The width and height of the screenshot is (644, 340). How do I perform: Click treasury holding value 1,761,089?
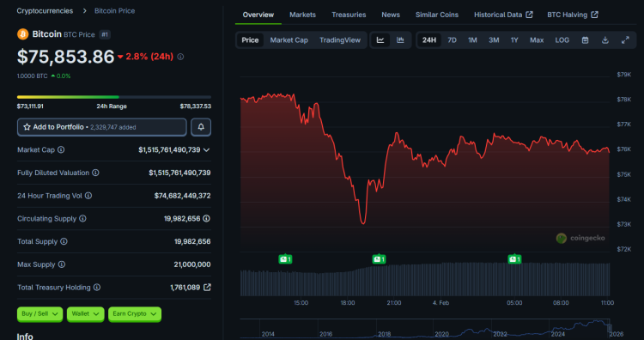pyautogui.click(x=185, y=288)
